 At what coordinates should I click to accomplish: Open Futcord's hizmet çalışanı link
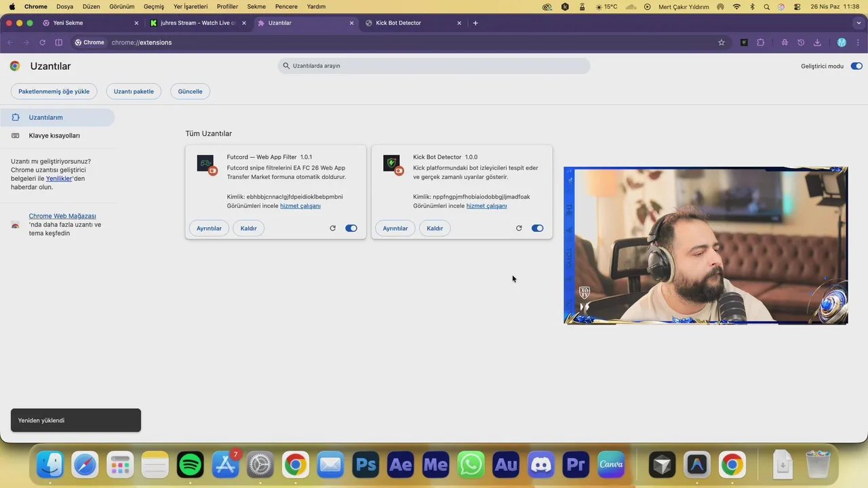(x=300, y=206)
